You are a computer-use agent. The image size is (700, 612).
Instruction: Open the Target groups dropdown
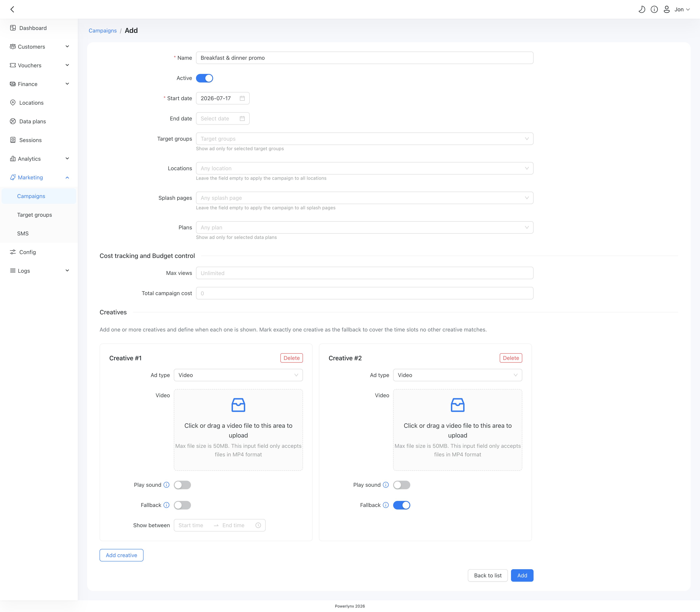(365, 139)
